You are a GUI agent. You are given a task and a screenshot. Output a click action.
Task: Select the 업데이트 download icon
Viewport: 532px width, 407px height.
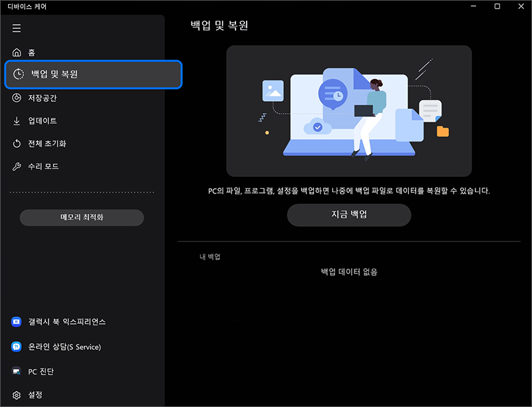[x=16, y=120]
